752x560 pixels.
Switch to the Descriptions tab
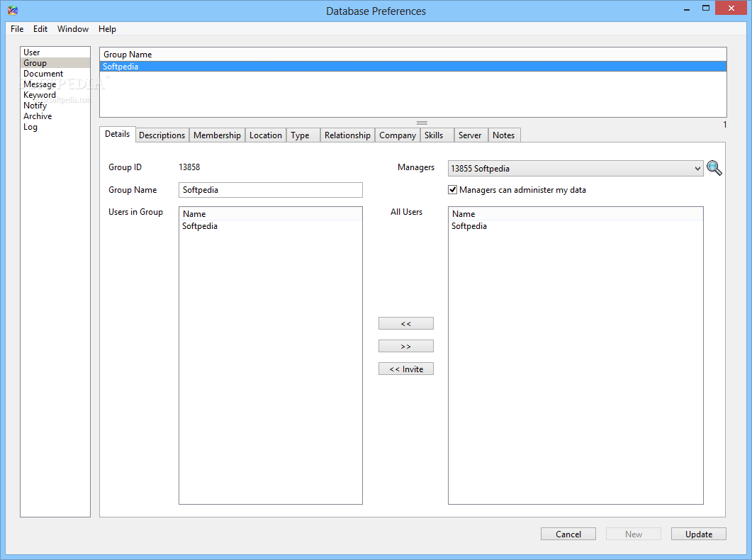pos(162,135)
